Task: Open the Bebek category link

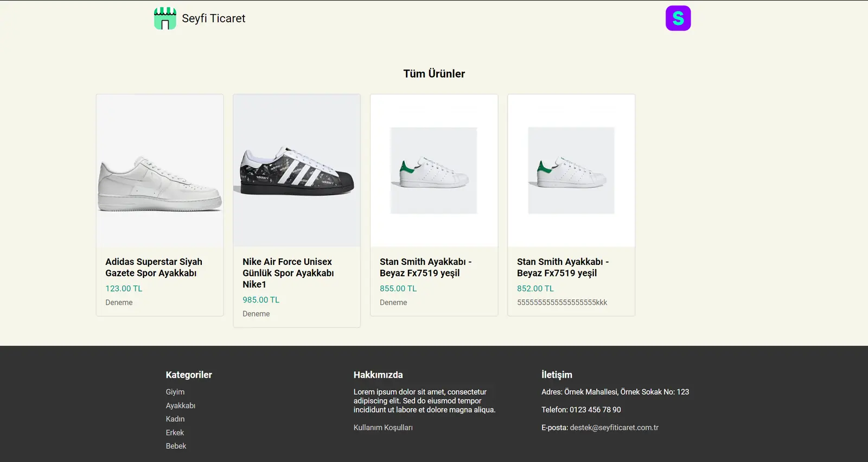Action: tap(176, 446)
